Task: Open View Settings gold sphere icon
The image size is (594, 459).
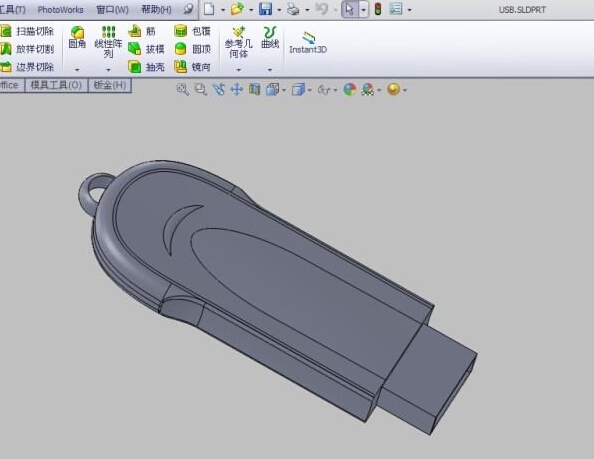Action: tap(394, 89)
